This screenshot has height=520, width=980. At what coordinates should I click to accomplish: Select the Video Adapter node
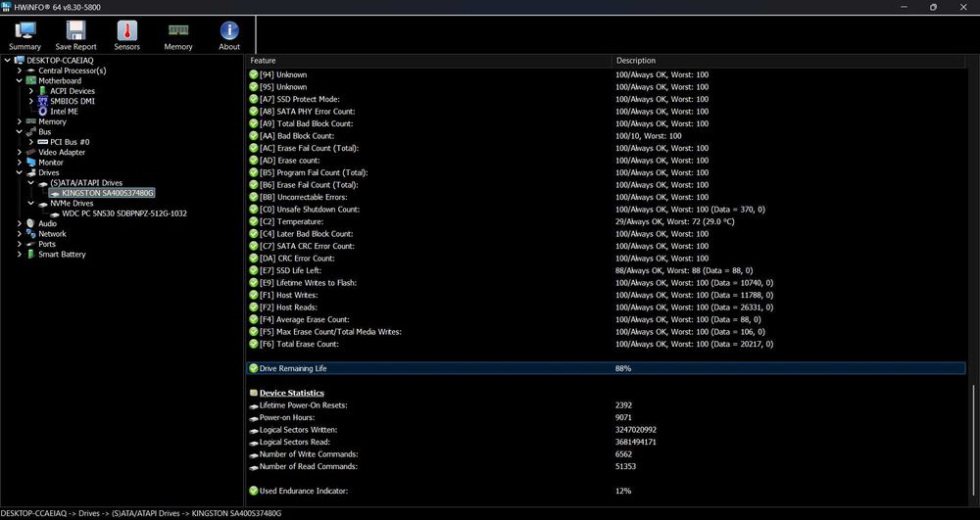(62, 153)
